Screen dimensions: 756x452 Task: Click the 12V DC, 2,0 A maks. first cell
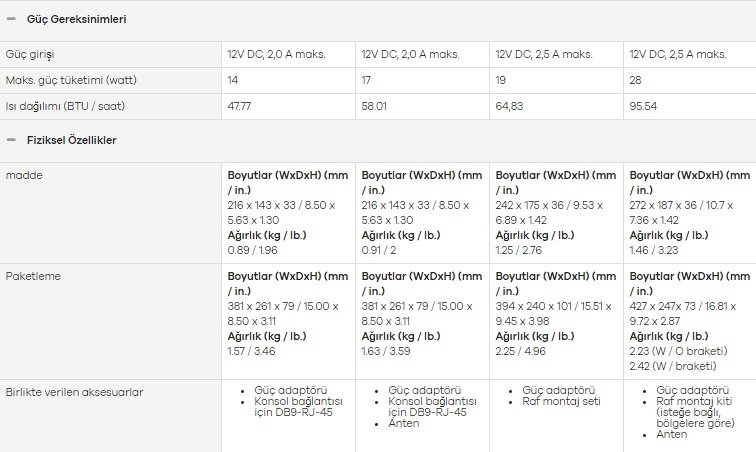(x=277, y=55)
